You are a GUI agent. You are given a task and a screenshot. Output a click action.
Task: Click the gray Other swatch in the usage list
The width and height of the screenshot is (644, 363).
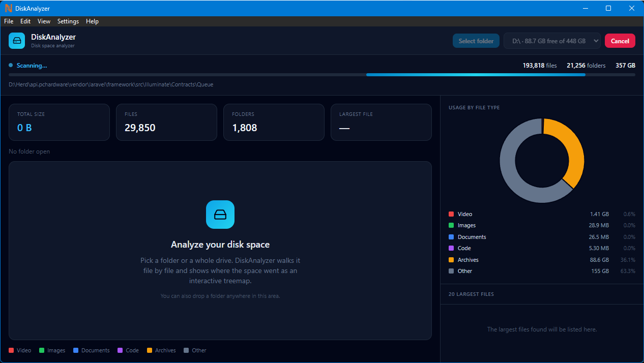[x=451, y=271]
